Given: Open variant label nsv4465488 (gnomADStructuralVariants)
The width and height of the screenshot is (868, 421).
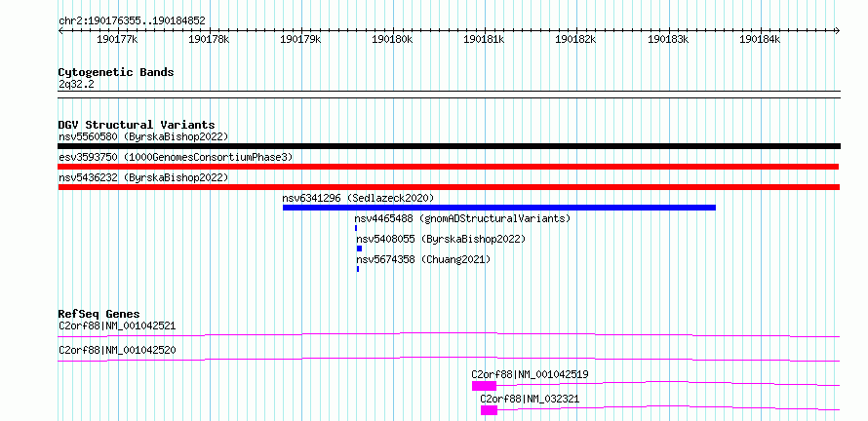Looking at the screenshot, I should pyautogui.click(x=462, y=218).
